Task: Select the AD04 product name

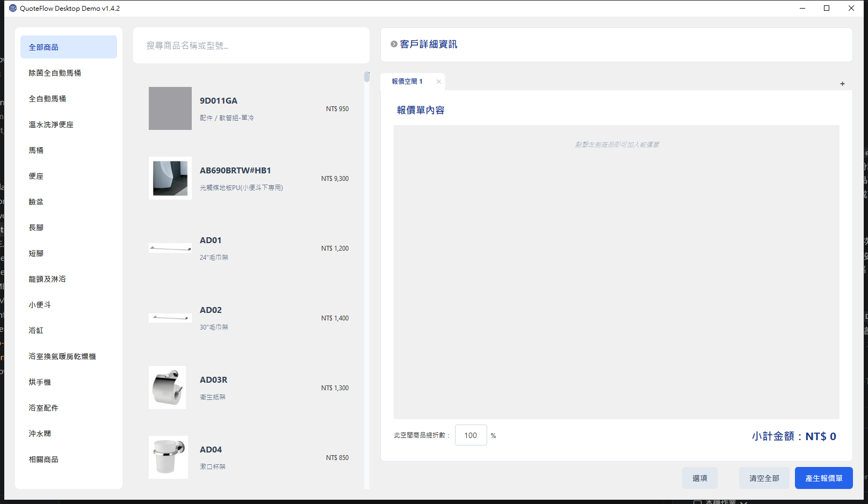Action: point(211,450)
